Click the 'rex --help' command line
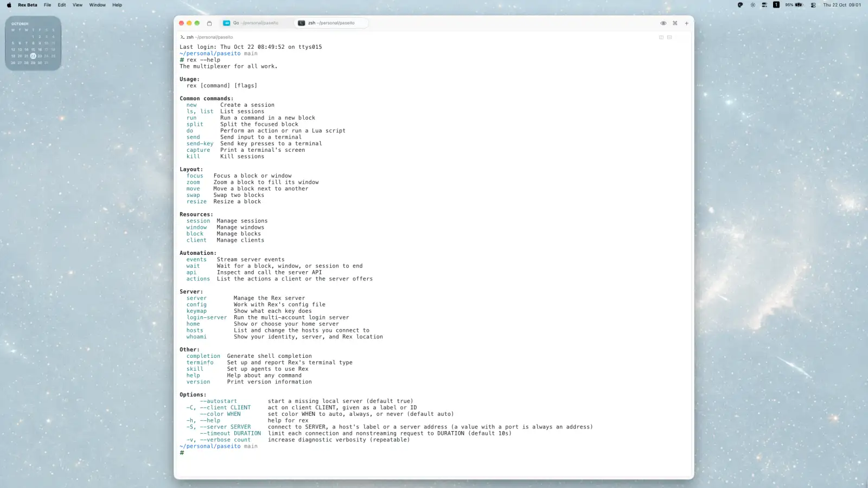The height and width of the screenshot is (488, 868). (200, 60)
